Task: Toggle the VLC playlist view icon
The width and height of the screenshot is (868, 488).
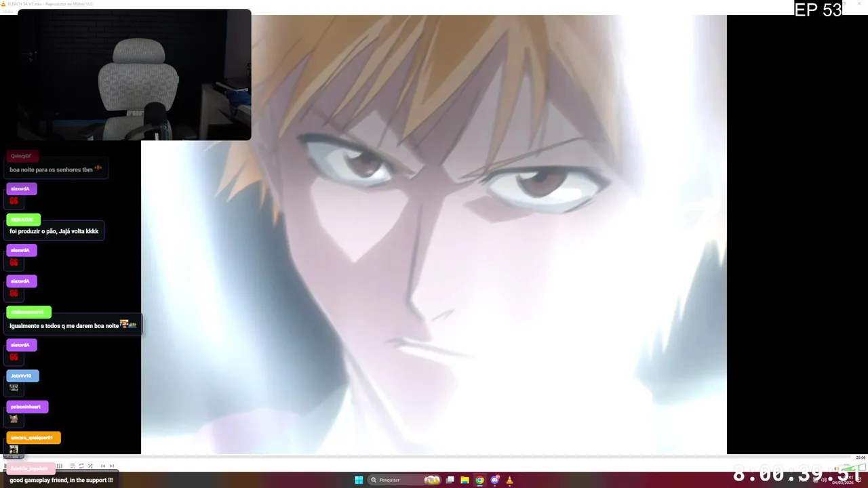Action: click(x=73, y=466)
